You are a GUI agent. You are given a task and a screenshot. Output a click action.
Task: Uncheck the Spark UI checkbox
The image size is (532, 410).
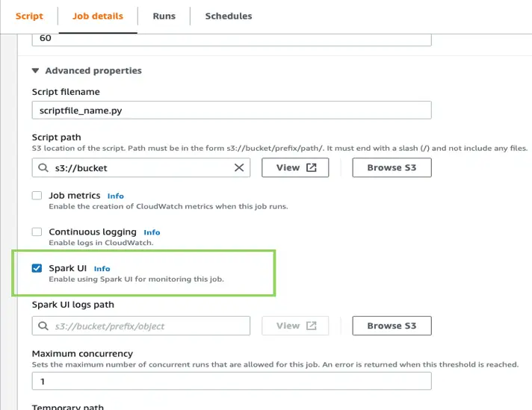pyautogui.click(x=37, y=268)
